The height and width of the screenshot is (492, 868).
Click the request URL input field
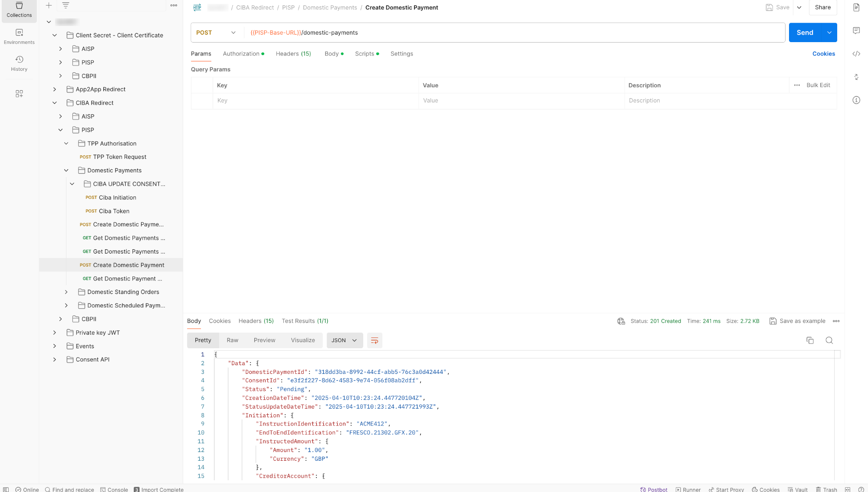coord(512,33)
